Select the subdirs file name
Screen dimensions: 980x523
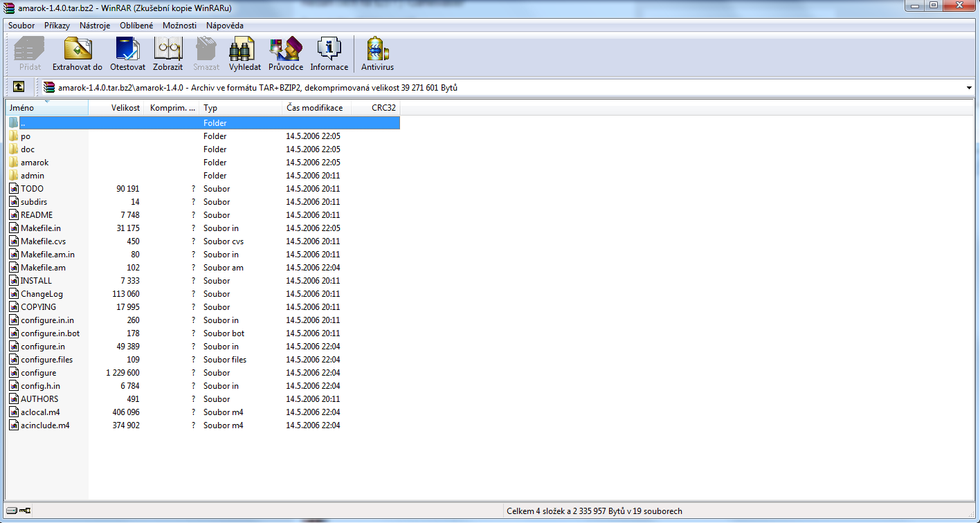(34, 202)
